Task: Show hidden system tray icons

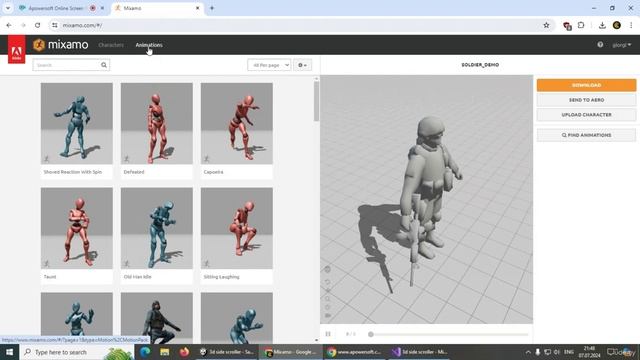Action: click(x=528, y=352)
